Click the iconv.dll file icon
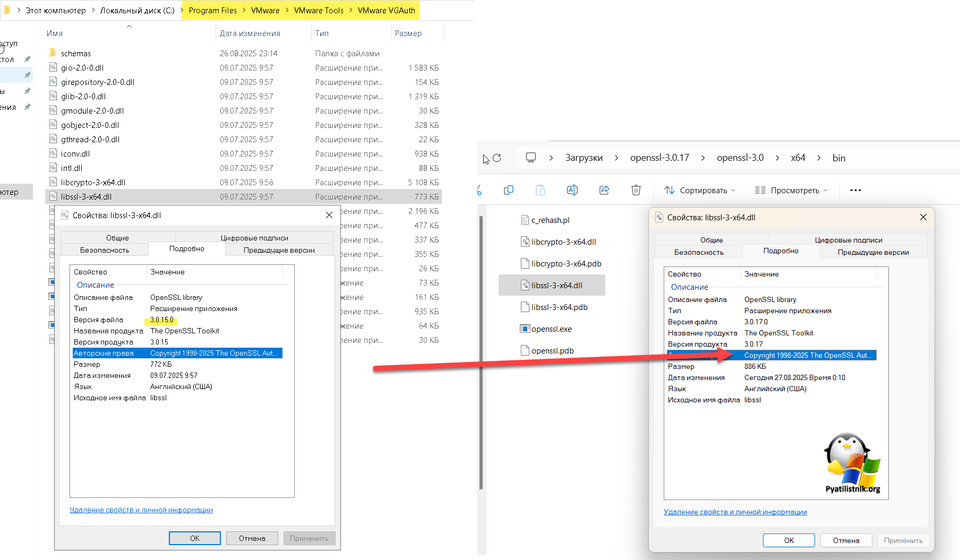Screen dimensions: 960x560 click(x=53, y=153)
